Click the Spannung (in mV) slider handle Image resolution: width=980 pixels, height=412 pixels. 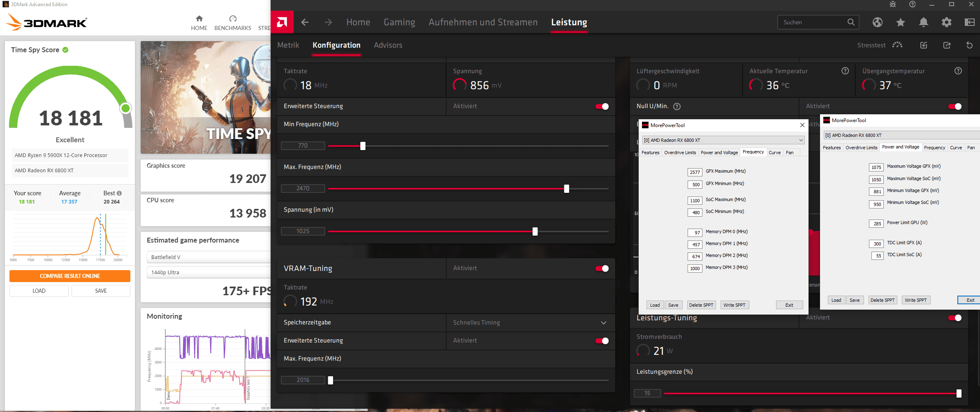pos(535,231)
